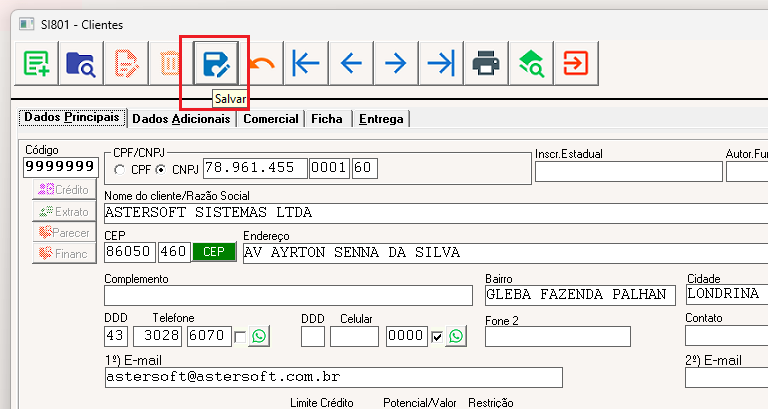Click the new record toolbar icon
The image size is (768, 409).
point(37,63)
